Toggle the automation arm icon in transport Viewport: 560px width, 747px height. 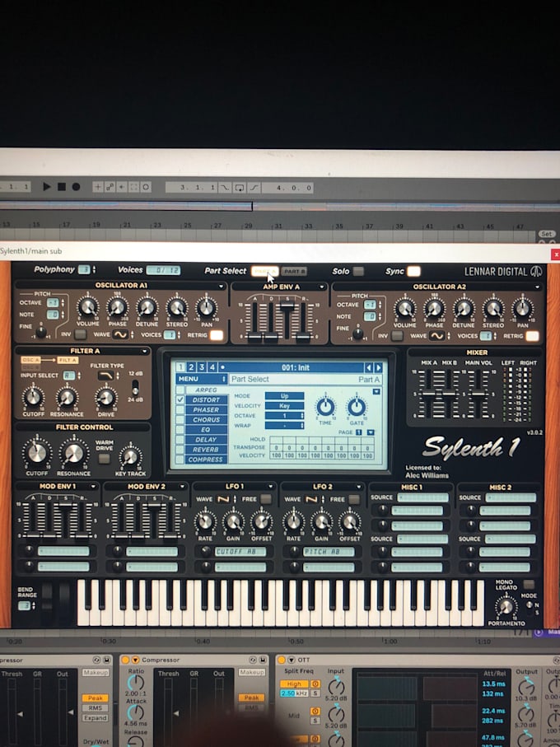click(x=110, y=187)
